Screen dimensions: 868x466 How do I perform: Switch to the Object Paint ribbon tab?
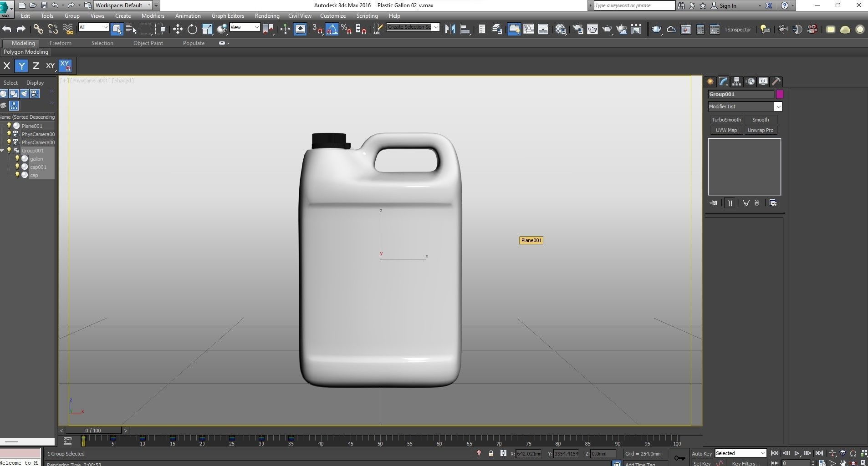pyautogui.click(x=148, y=43)
